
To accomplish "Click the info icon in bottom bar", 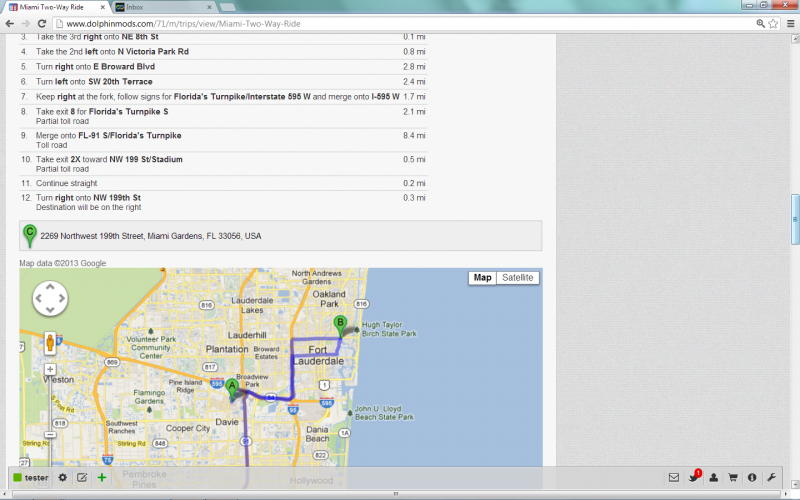I will (752, 478).
